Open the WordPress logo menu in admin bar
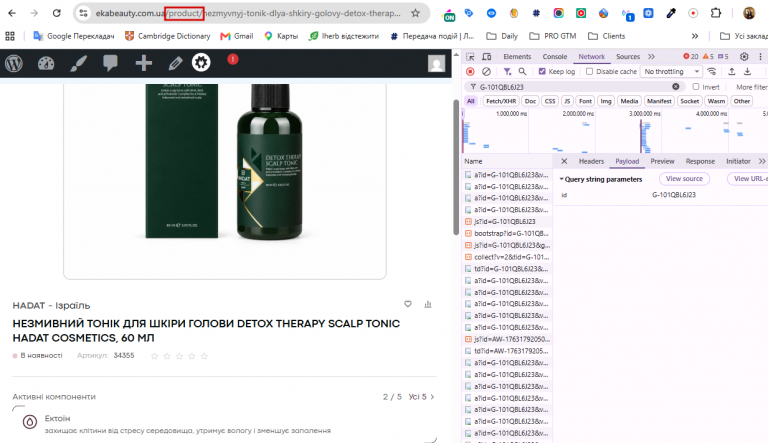Viewport: 768px width, 443px height. pyautogui.click(x=14, y=63)
